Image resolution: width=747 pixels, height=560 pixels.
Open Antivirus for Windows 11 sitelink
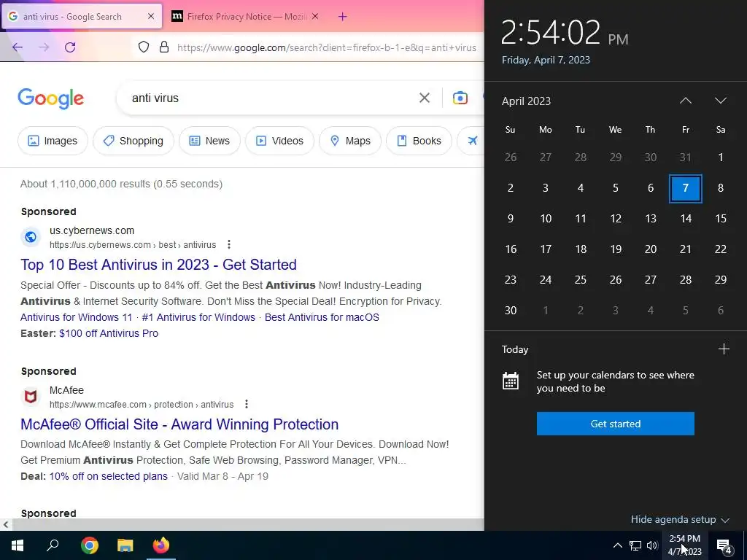point(76,317)
